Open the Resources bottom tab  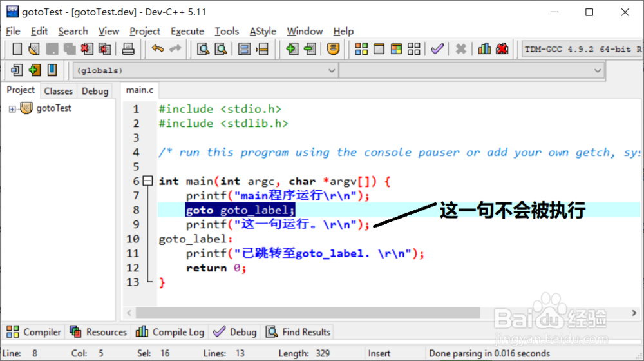98,332
